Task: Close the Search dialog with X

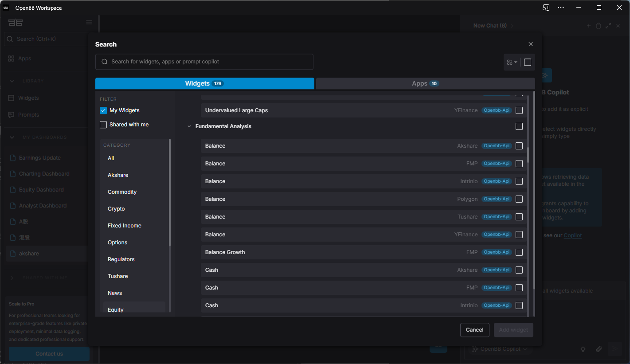Action: (531, 44)
